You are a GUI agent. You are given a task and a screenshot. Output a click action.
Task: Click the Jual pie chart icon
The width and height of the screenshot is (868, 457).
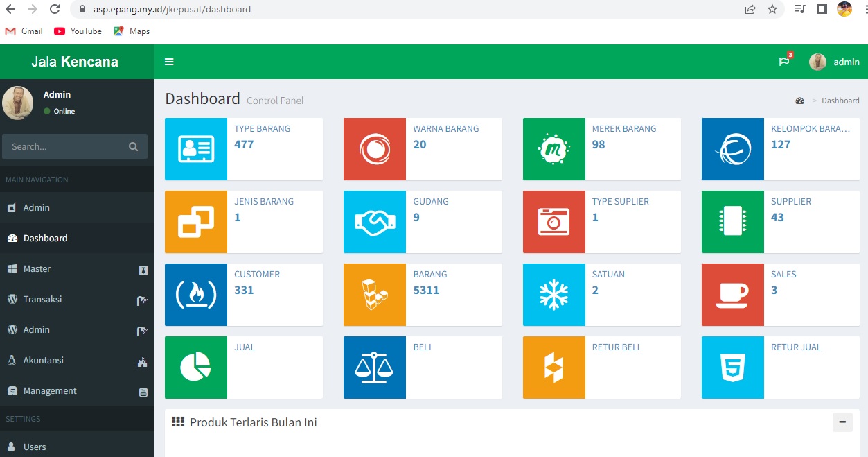tap(196, 368)
